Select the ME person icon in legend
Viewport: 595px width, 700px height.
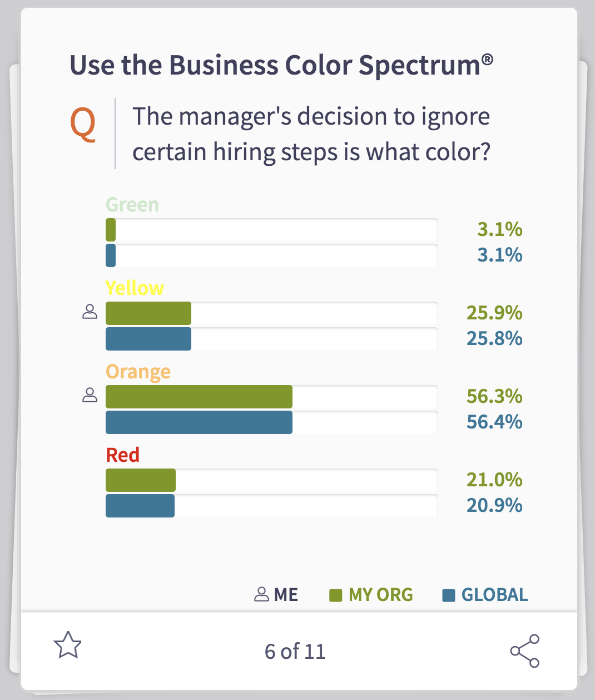point(262,594)
